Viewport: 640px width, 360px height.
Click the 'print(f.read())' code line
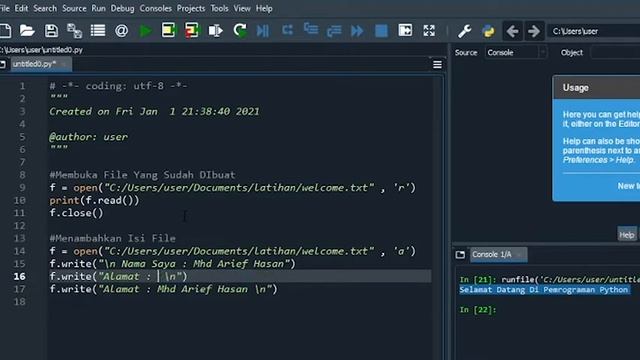[x=94, y=200]
